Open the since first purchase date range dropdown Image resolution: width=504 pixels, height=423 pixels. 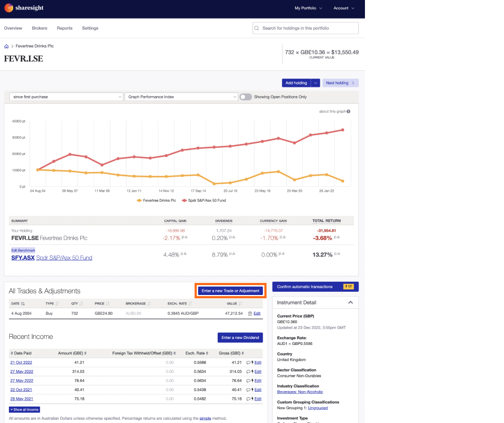[x=67, y=97]
